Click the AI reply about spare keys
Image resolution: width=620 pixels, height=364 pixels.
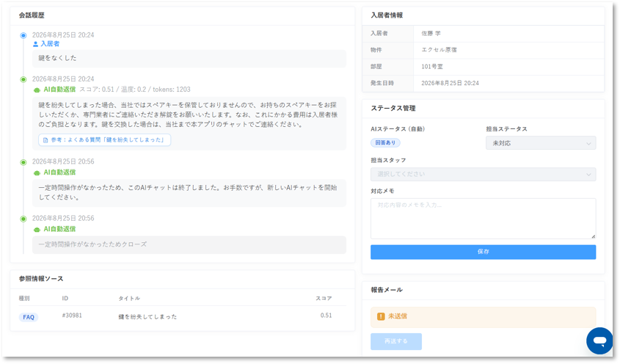189,123
